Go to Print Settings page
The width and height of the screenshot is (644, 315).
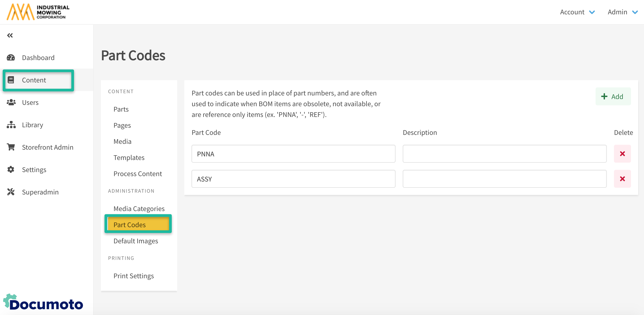coord(133,276)
